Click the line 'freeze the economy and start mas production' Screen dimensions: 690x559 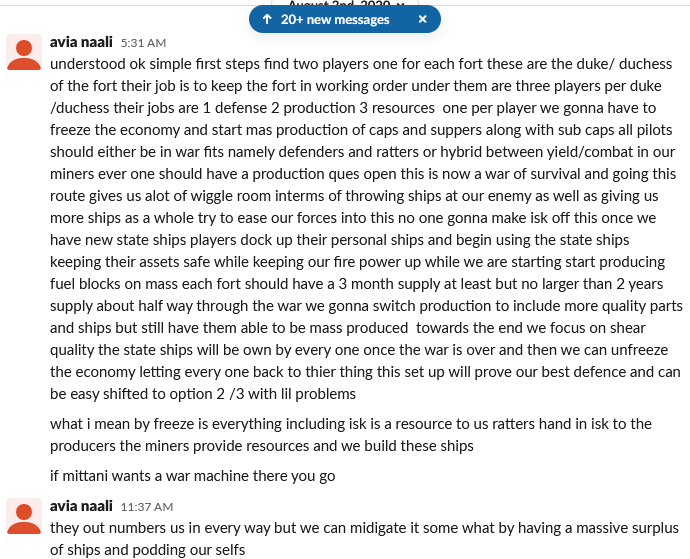click(x=361, y=130)
